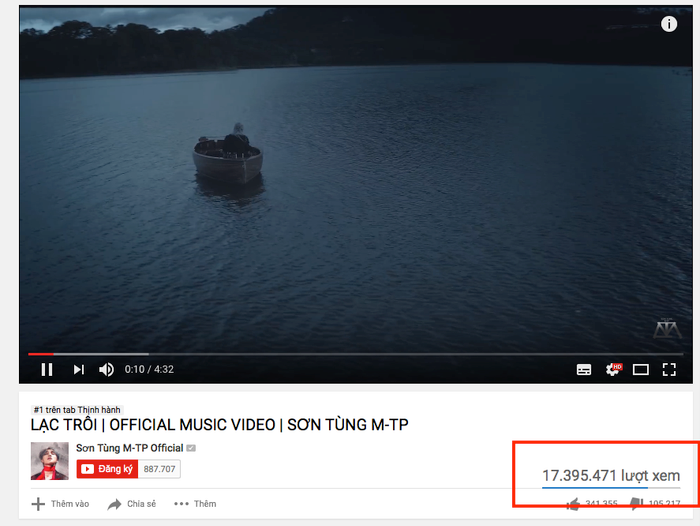700x526 pixels.
Task: Switch to theater mode view
Action: (x=641, y=370)
